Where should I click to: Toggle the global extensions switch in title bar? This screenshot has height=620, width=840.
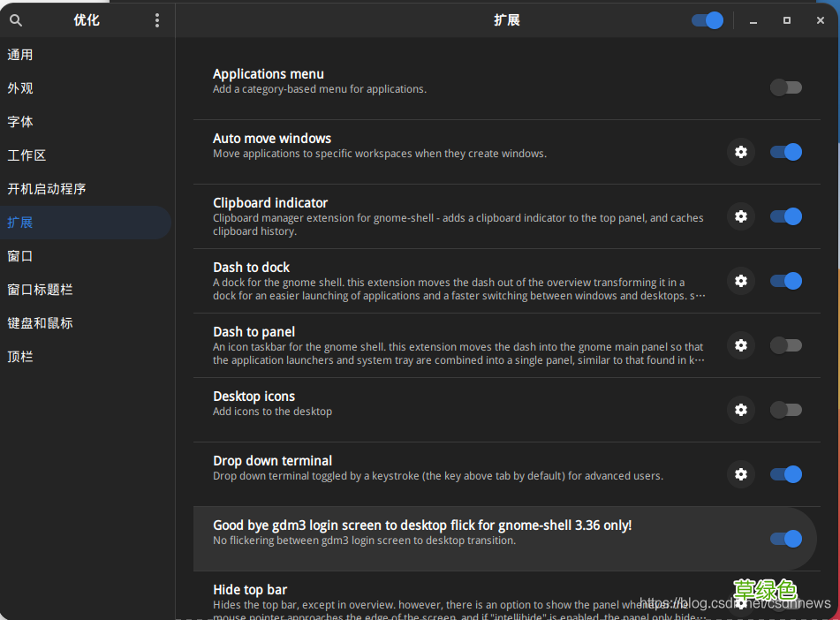(707, 20)
